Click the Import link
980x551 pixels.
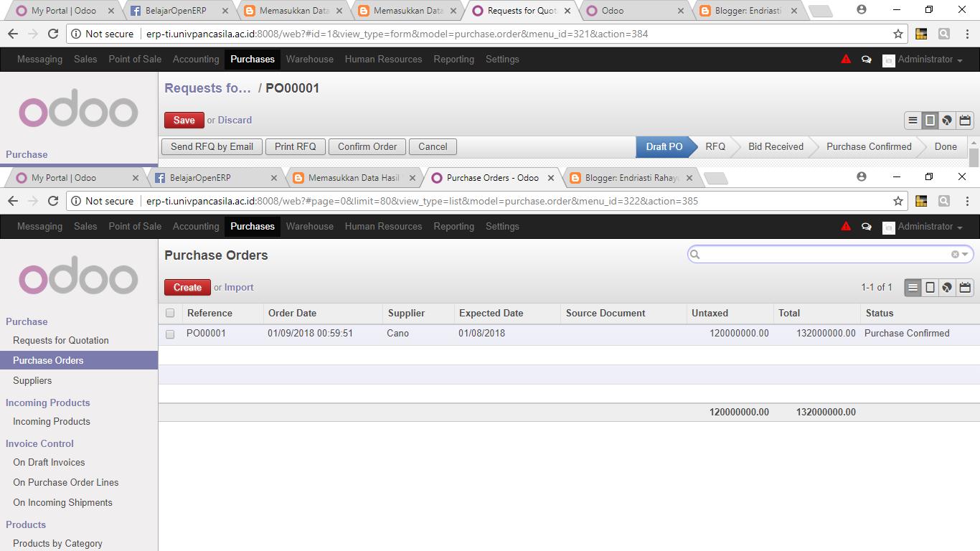(x=239, y=288)
